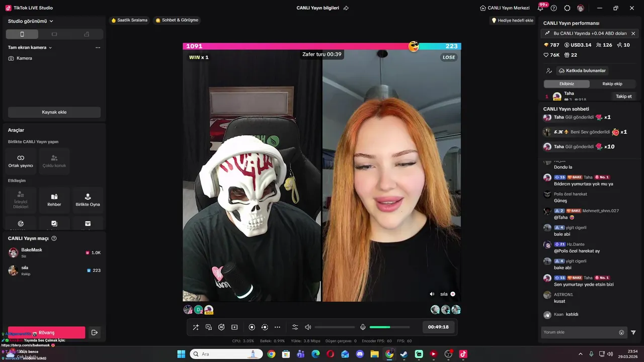Click the Hediye hedefi ekle button
Viewport: 644px width, 362px height.
click(x=512, y=21)
